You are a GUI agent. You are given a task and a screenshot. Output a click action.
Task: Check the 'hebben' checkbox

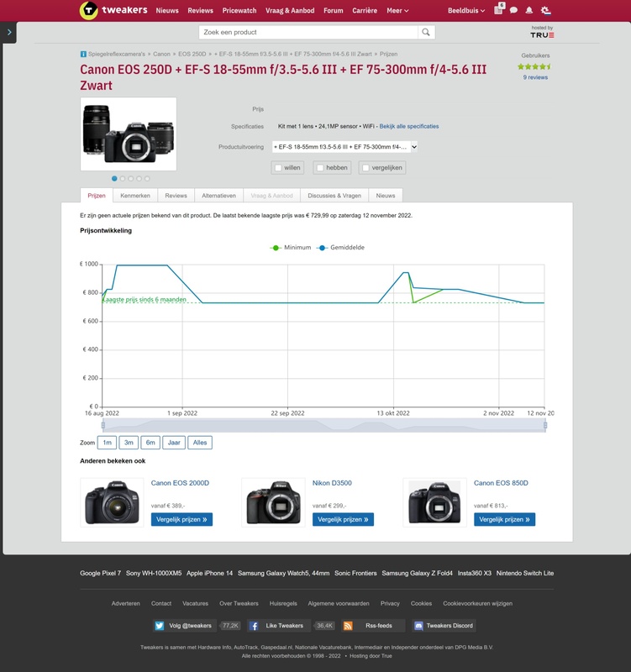[x=320, y=168]
